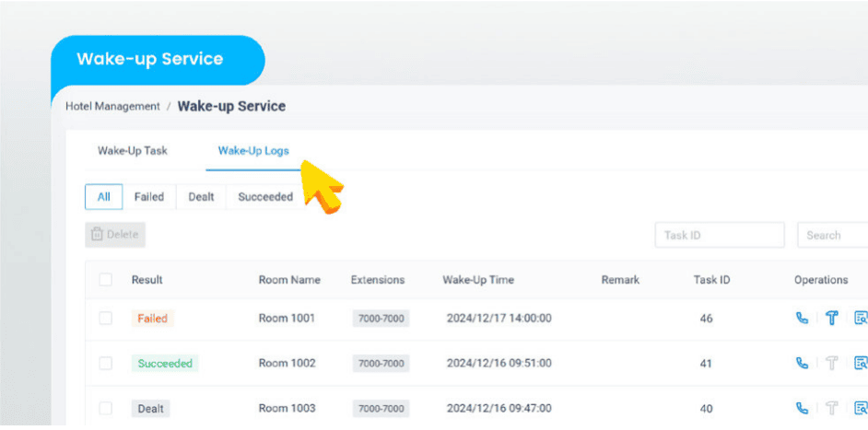Click into the Task ID input field

(719, 236)
